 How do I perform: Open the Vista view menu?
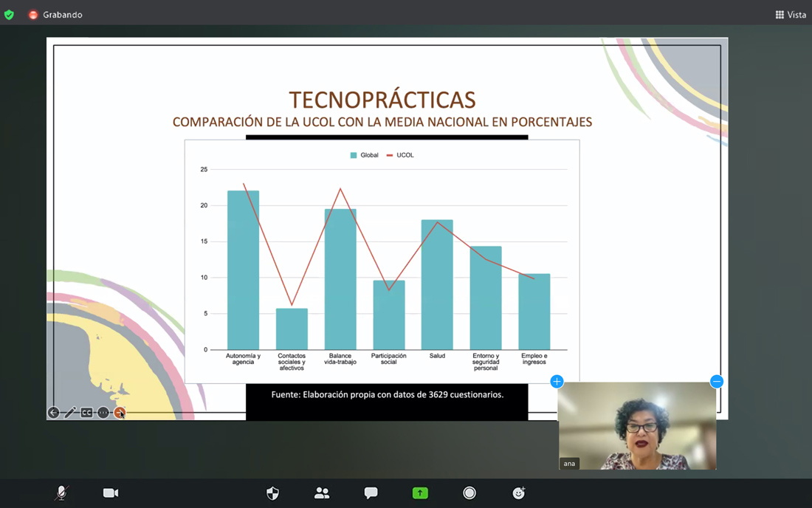point(791,15)
